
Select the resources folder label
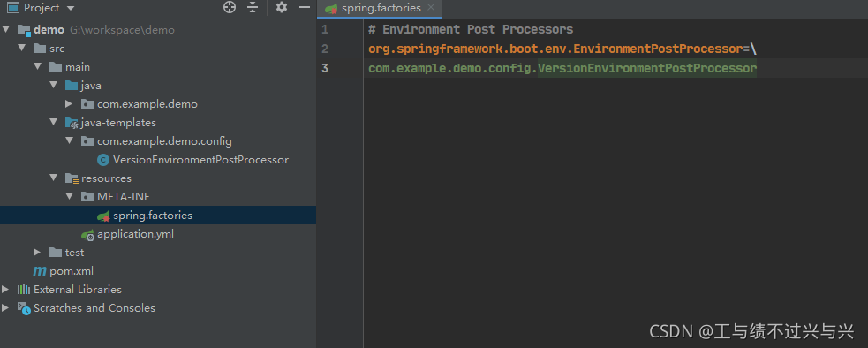[106, 178]
